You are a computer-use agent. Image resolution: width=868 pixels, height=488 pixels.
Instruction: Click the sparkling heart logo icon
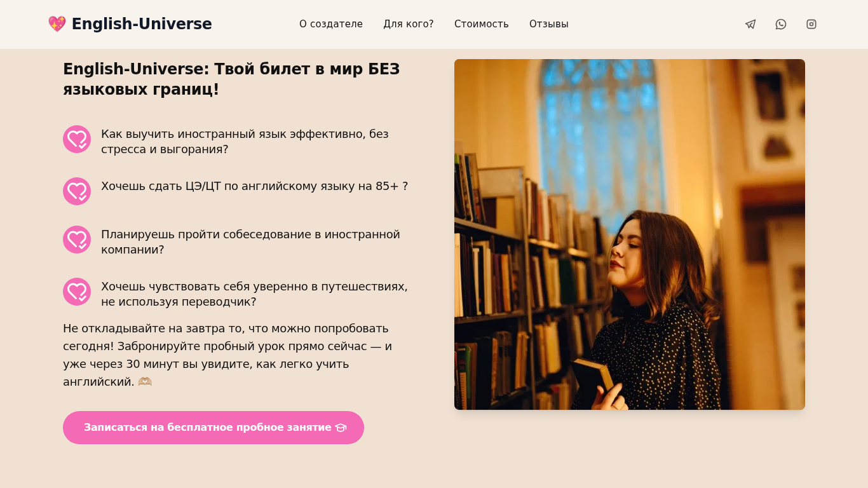57,24
